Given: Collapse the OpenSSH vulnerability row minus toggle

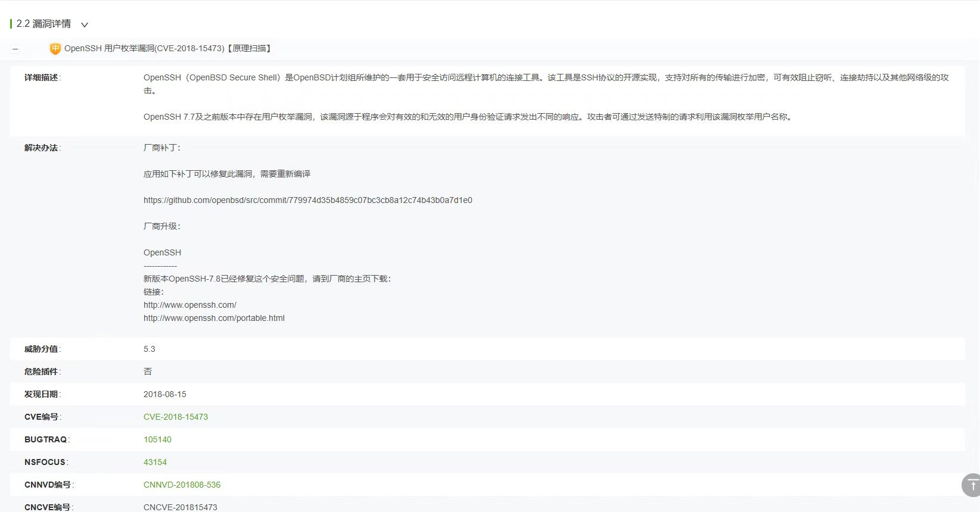Looking at the screenshot, I should point(15,49).
